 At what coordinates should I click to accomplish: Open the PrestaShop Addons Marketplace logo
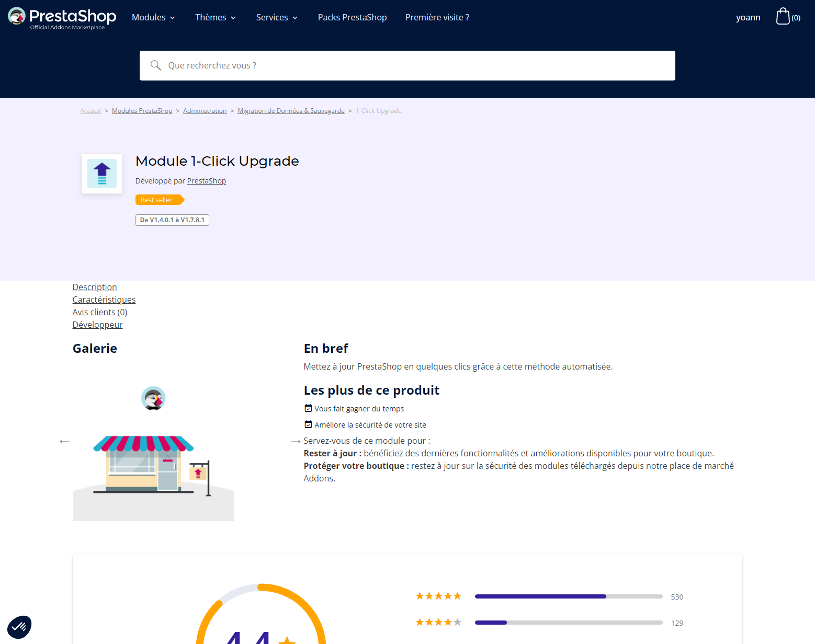(62, 18)
